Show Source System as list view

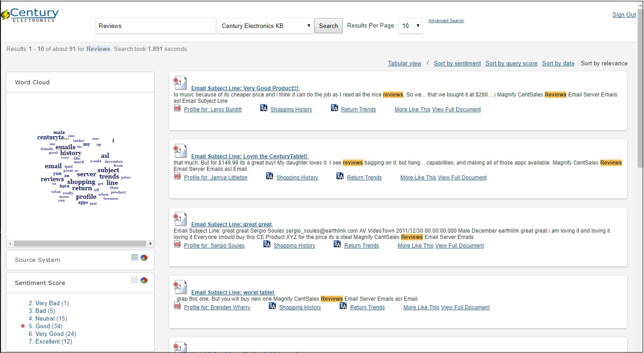135,257
